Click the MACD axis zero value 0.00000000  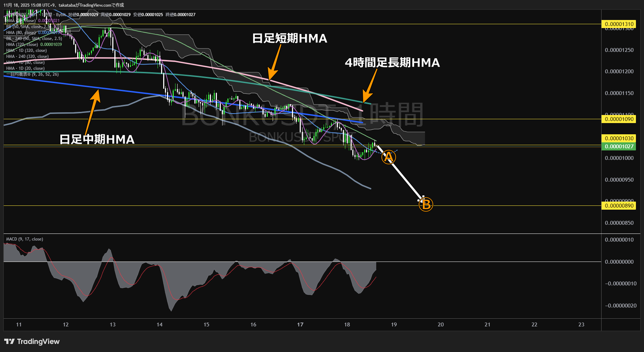(x=619, y=262)
